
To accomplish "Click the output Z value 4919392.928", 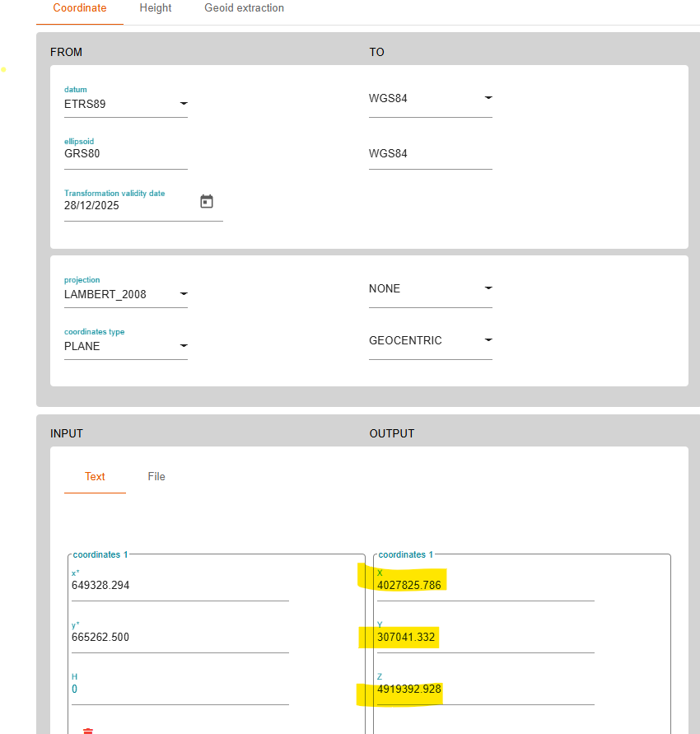I will coord(483,690).
